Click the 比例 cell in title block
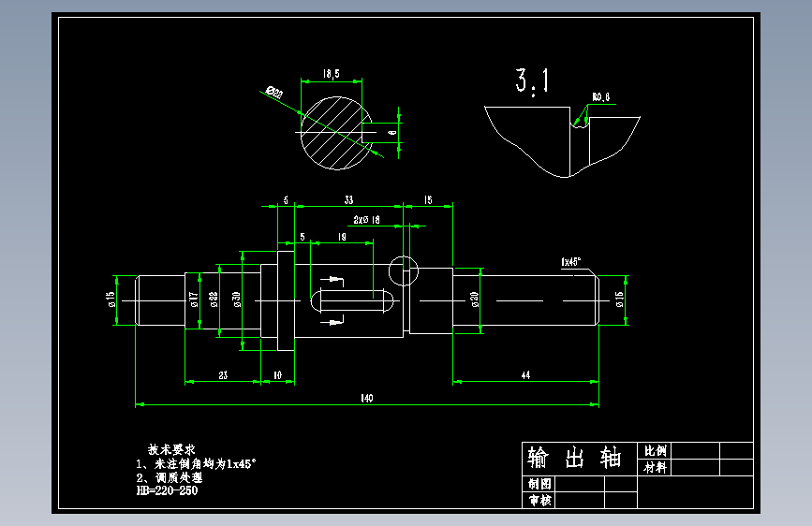The width and height of the screenshot is (812, 526). [655, 450]
